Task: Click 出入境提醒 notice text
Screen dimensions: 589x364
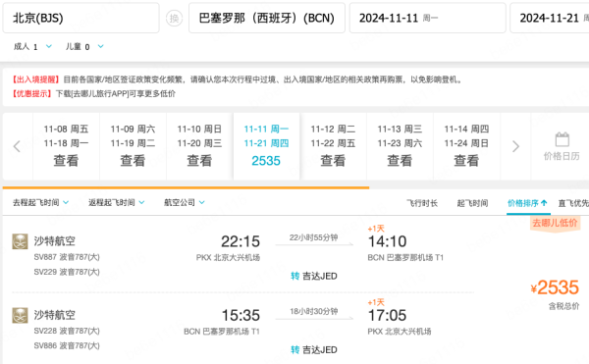Action: pyautogui.click(x=237, y=79)
